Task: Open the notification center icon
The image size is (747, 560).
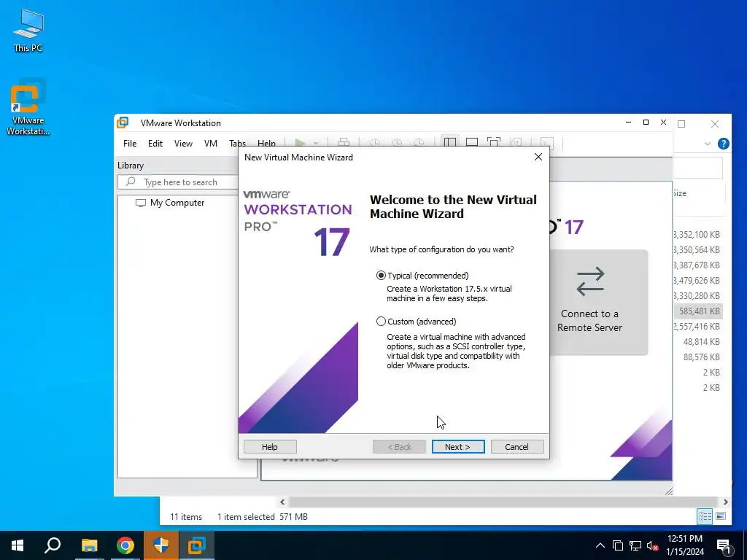Action: pyautogui.click(x=724, y=546)
